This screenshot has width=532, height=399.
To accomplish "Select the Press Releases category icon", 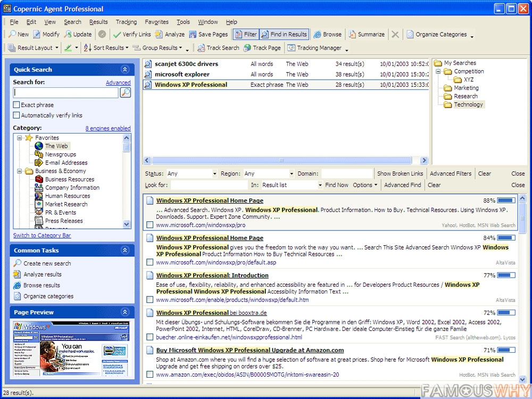I will (x=39, y=221).
